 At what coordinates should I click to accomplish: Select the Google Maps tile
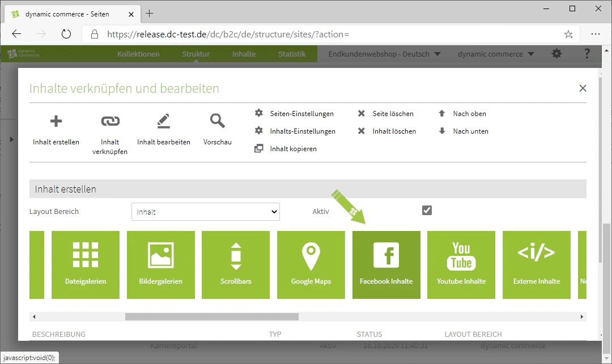coord(311,265)
